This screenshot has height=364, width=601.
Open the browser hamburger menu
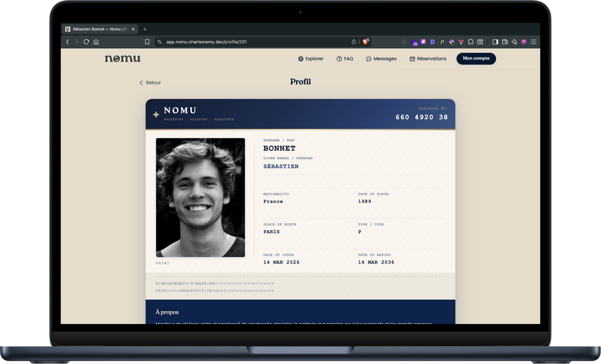click(x=533, y=42)
